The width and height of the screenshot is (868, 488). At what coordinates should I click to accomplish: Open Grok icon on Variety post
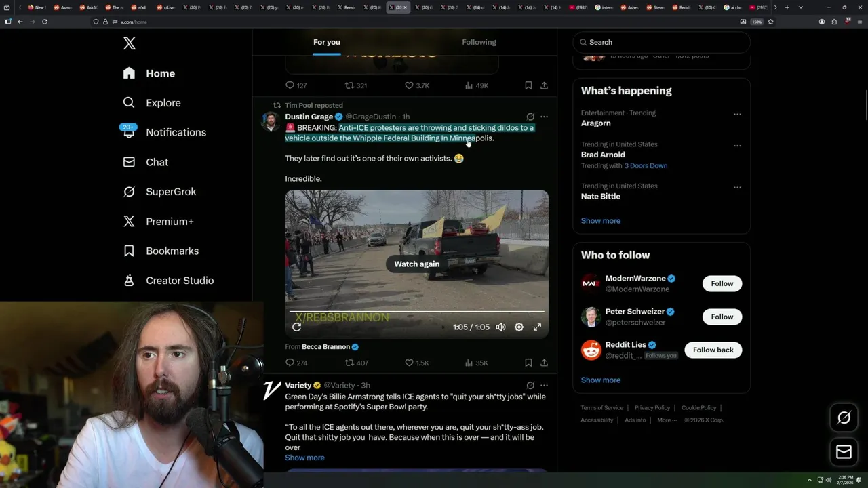530,385
